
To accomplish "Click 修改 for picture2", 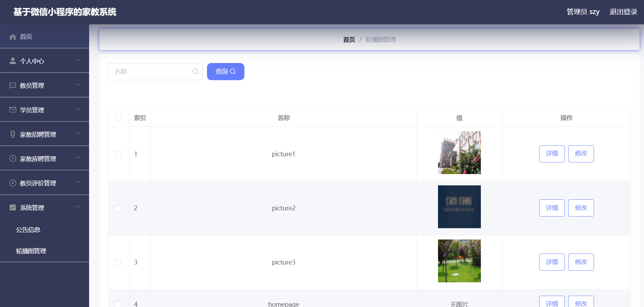I will [x=581, y=208].
